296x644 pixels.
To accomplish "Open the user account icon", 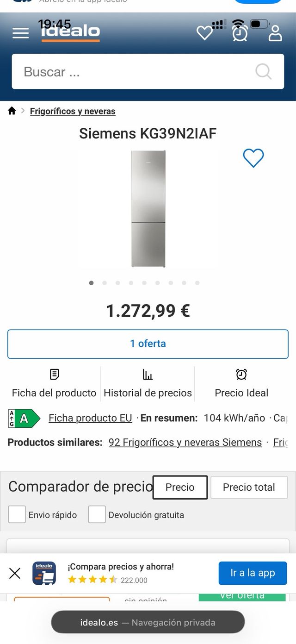I will (x=275, y=33).
